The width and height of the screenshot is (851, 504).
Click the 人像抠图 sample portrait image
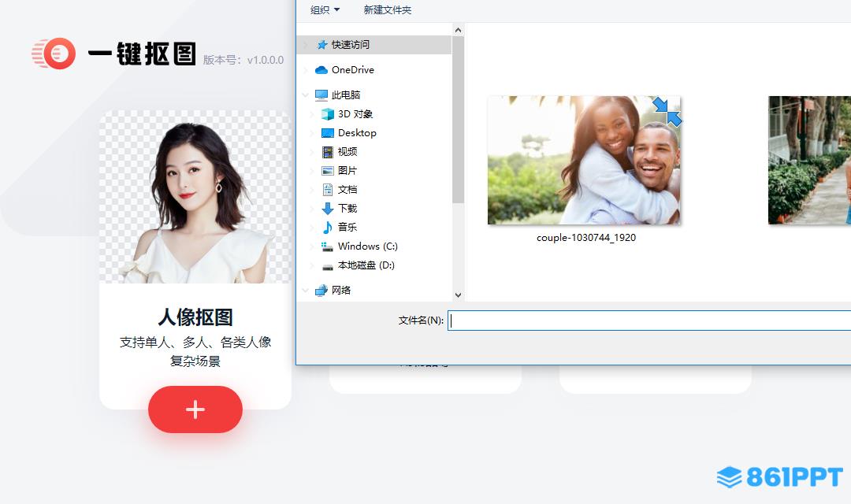point(195,197)
